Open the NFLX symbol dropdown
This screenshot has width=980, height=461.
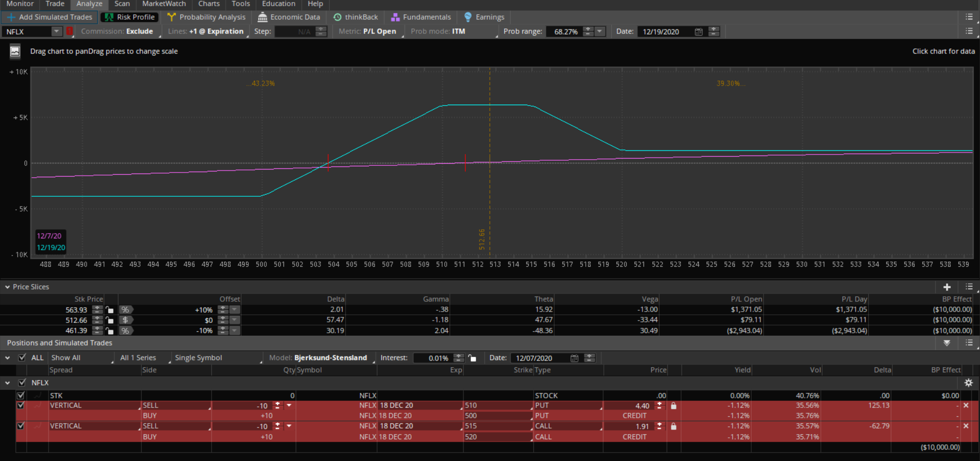[56, 31]
